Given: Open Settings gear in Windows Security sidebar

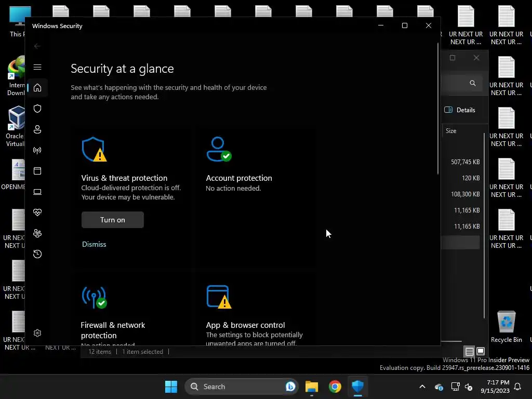Looking at the screenshot, I should click(x=37, y=333).
